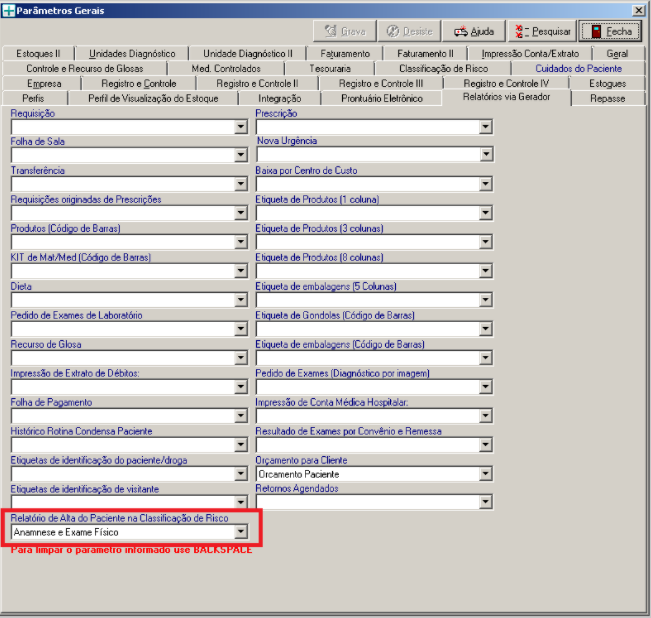Open the Unidades Diagnóstico tab

(132, 54)
